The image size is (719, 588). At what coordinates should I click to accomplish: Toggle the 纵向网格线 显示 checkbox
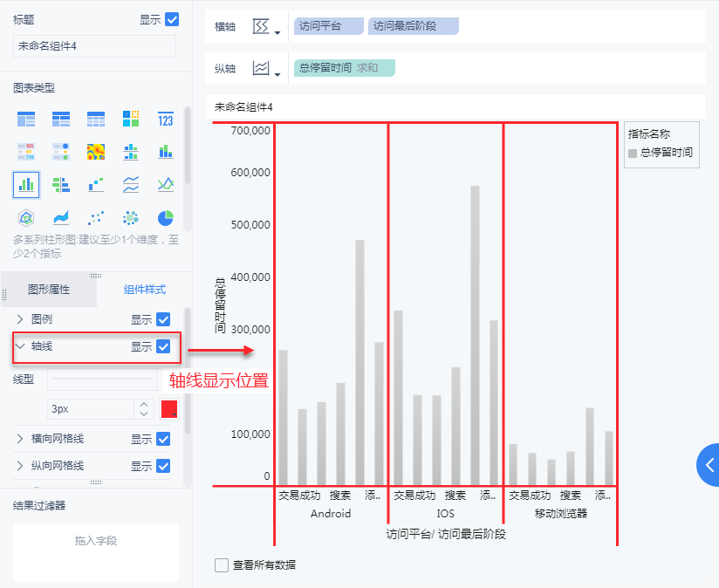click(x=163, y=466)
